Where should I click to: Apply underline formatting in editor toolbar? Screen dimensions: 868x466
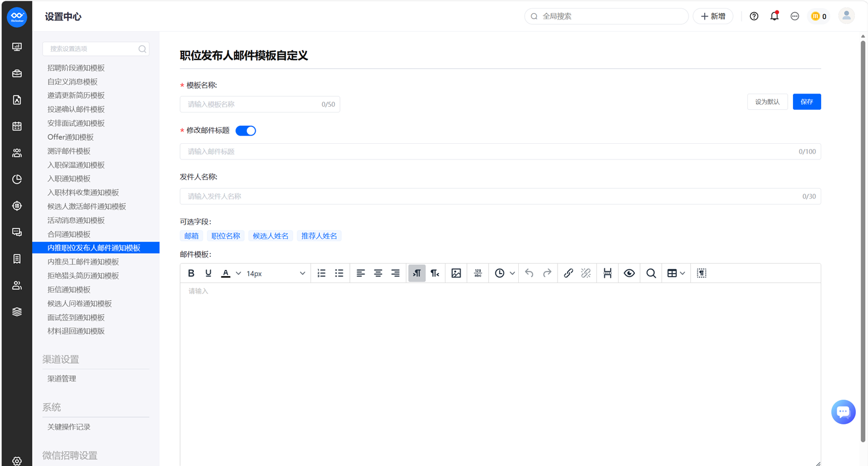[x=208, y=273]
